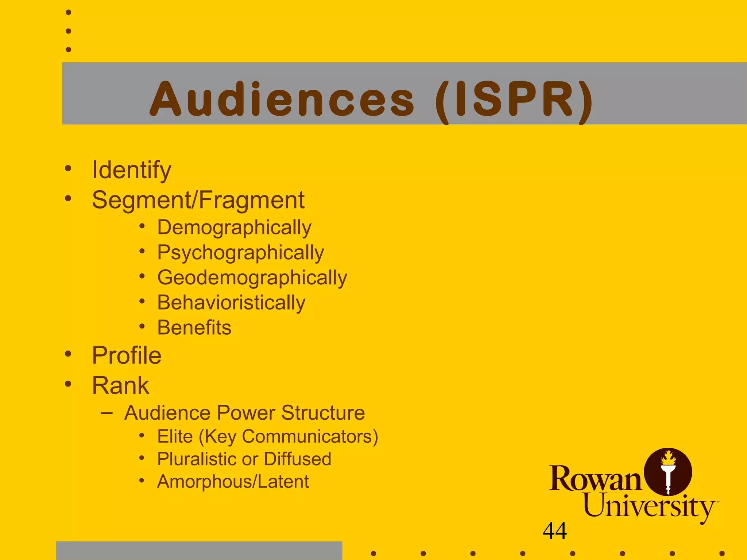Screen dimensions: 747x560
Task: Click the 'Behavioristically' sub-bullet
Action: (x=231, y=303)
